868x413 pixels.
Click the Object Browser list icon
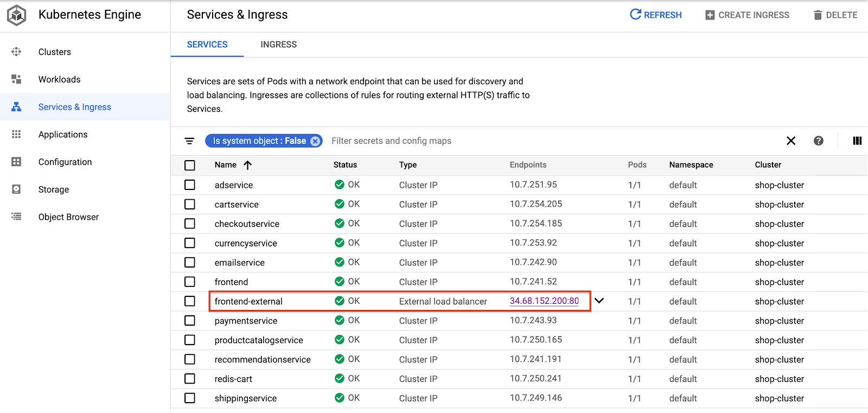[16, 217]
